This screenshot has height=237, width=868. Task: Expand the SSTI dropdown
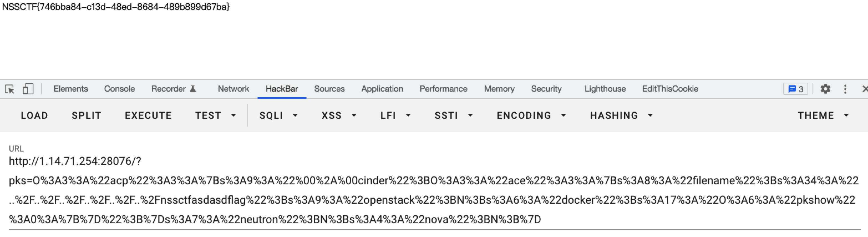click(x=454, y=116)
